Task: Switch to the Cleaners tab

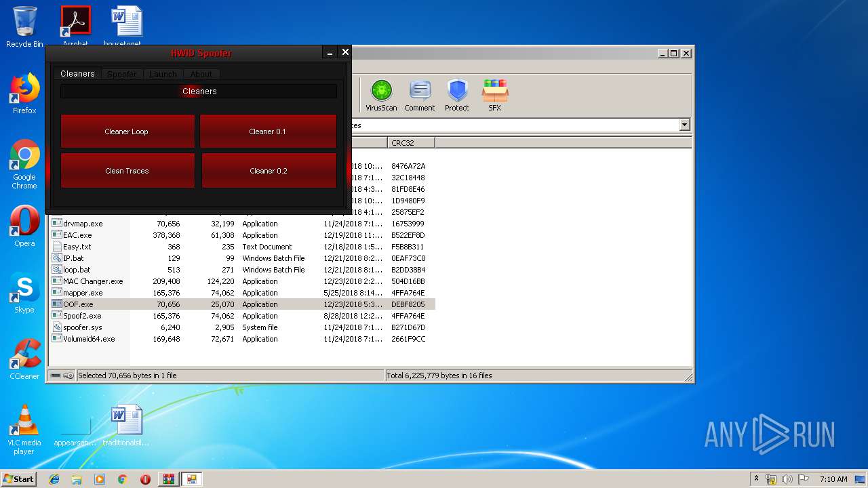Action: coord(77,74)
